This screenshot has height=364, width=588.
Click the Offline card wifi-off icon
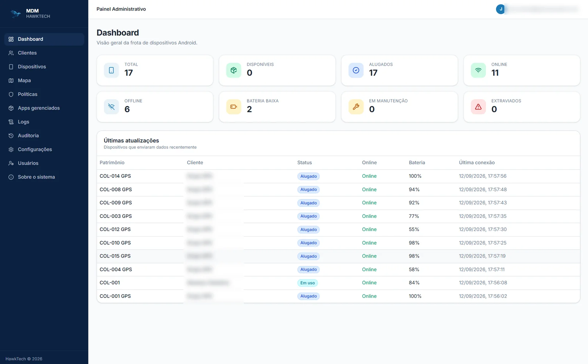[x=111, y=107]
